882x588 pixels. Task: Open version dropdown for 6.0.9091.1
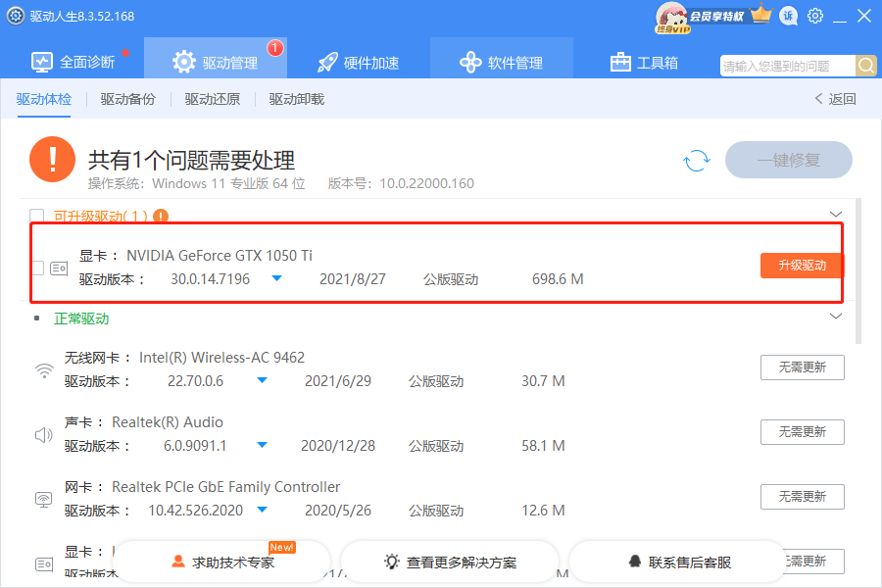[262, 445]
